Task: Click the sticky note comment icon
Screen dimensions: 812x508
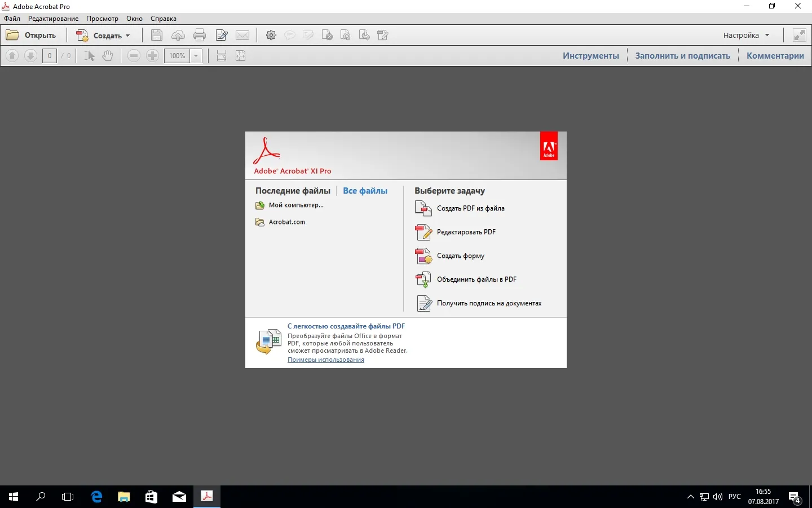Action: point(289,35)
